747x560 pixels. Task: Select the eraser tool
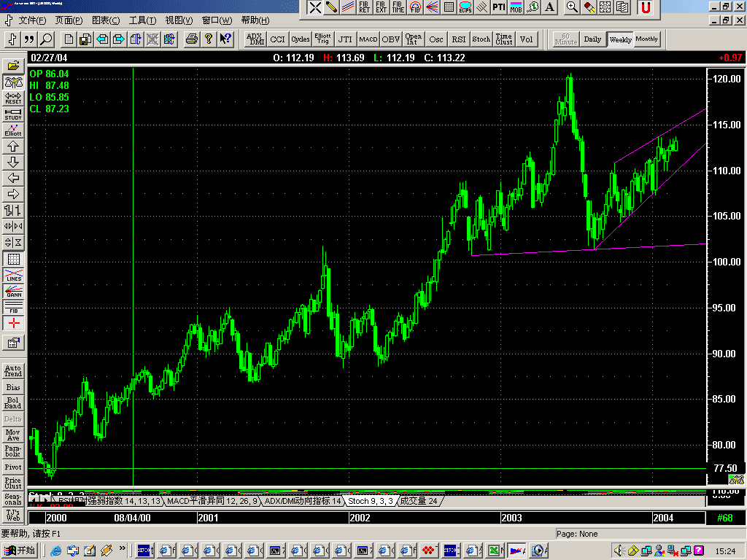(589, 7)
